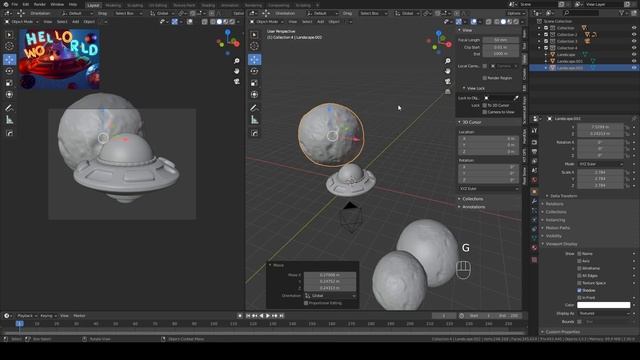Switch to the Sculpting workspace tab

135,5
